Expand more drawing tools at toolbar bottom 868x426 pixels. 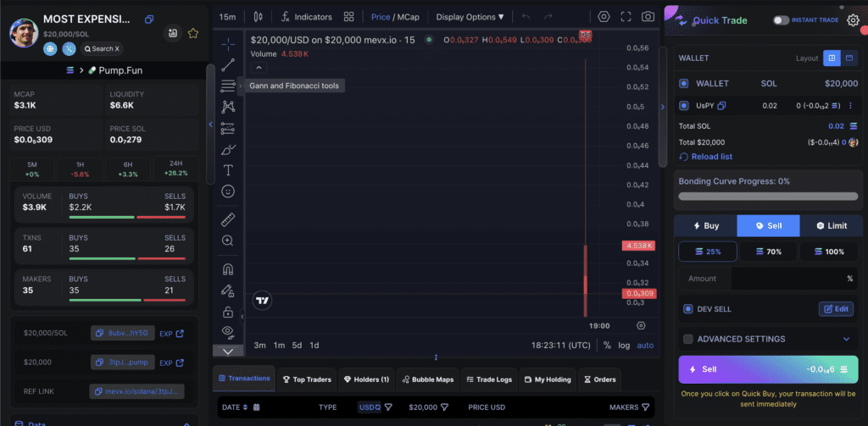(227, 351)
